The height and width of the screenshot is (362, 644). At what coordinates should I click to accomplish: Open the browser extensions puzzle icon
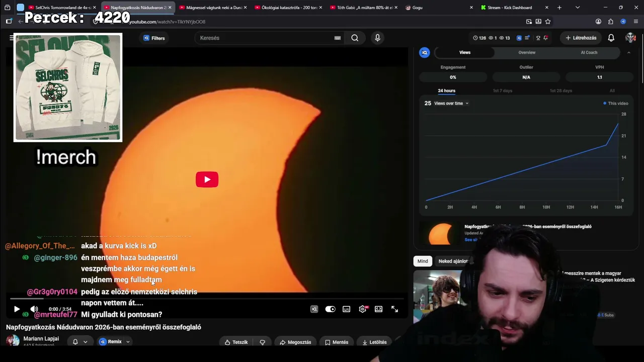610,22
